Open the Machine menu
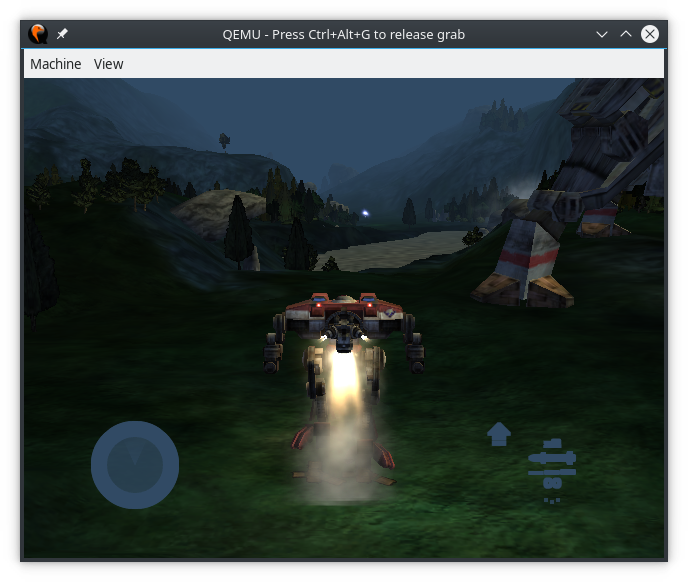The width and height of the screenshot is (688, 582). (x=55, y=64)
